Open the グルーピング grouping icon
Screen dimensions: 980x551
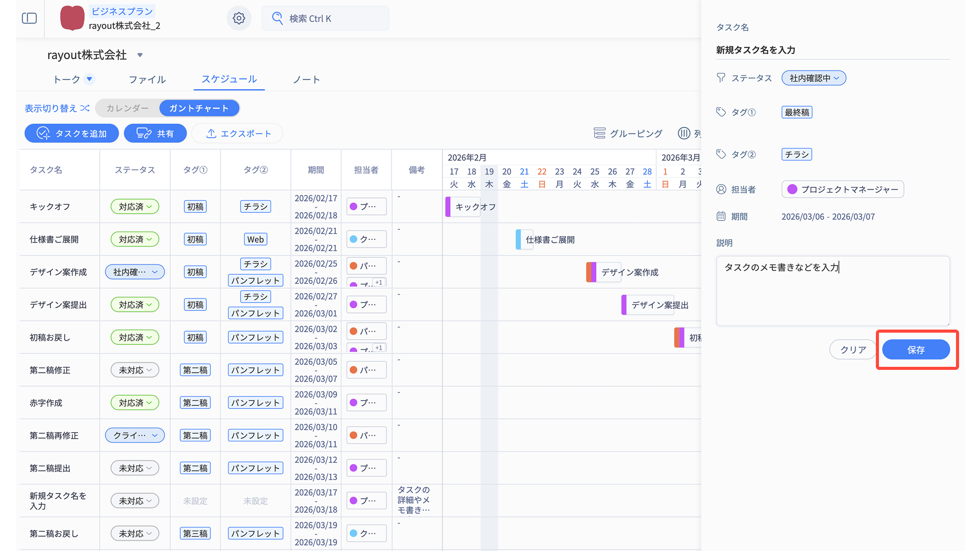tap(599, 133)
